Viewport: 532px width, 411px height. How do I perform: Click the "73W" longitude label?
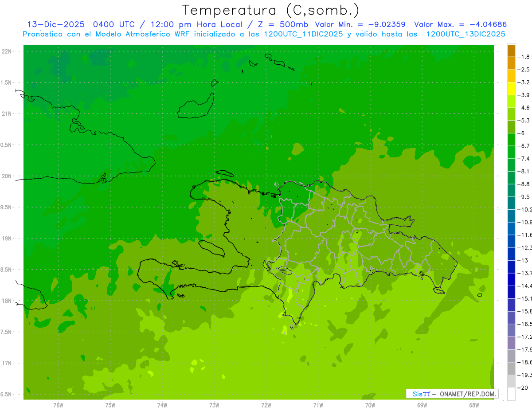[x=214, y=405]
